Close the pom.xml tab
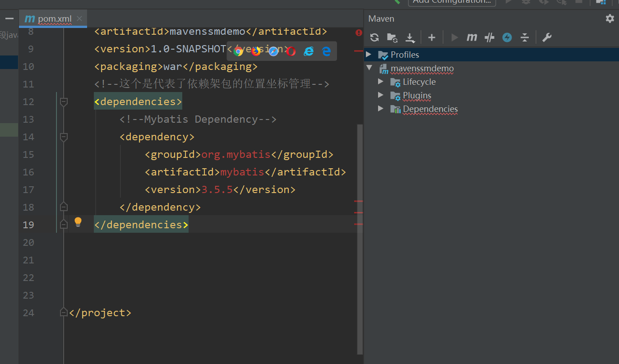 point(79,18)
